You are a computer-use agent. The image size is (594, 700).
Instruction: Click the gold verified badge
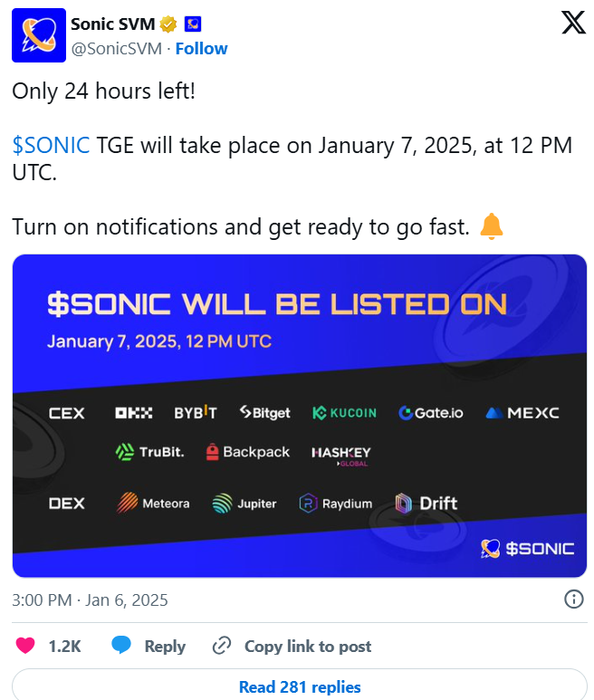[x=168, y=24]
